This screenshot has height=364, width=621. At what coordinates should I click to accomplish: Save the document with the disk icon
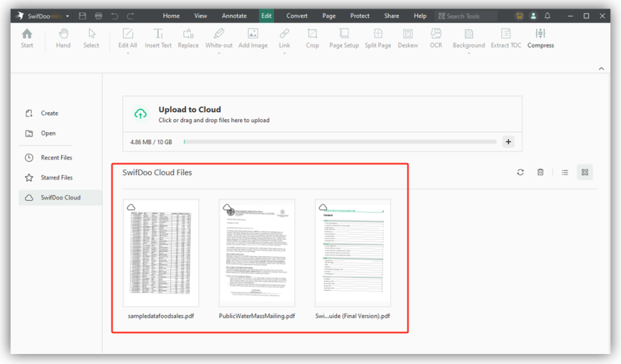tap(83, 16)
